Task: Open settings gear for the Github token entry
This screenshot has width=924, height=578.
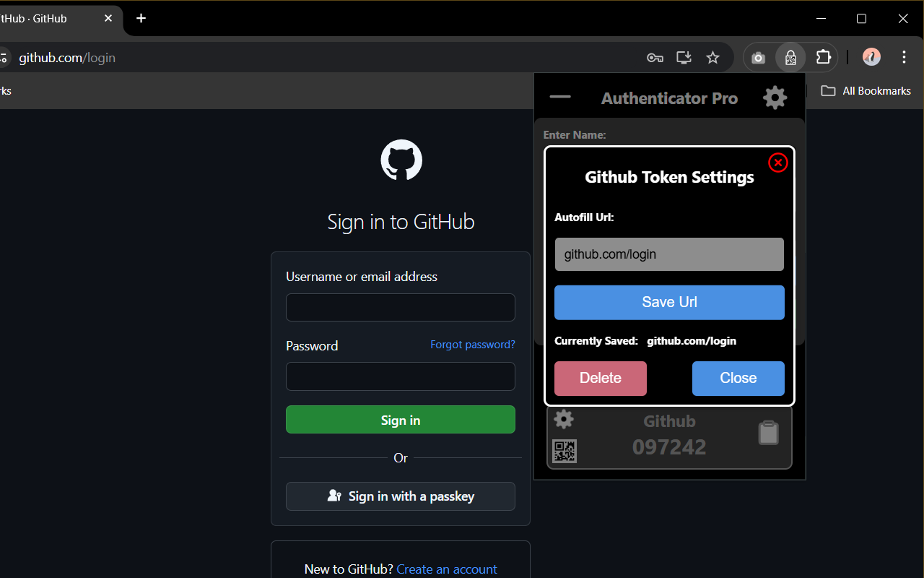Action: pos(564,419)
